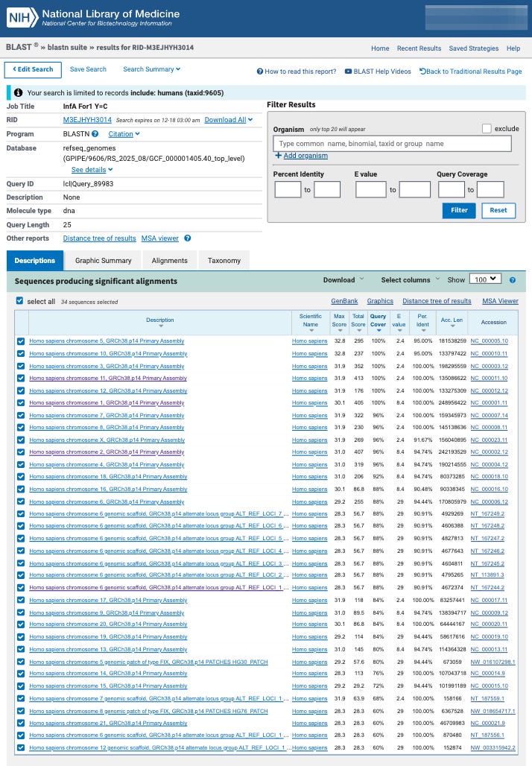Click the Save Search link
The width and height of the screenshot is (532, 766).
pos(88,69)
